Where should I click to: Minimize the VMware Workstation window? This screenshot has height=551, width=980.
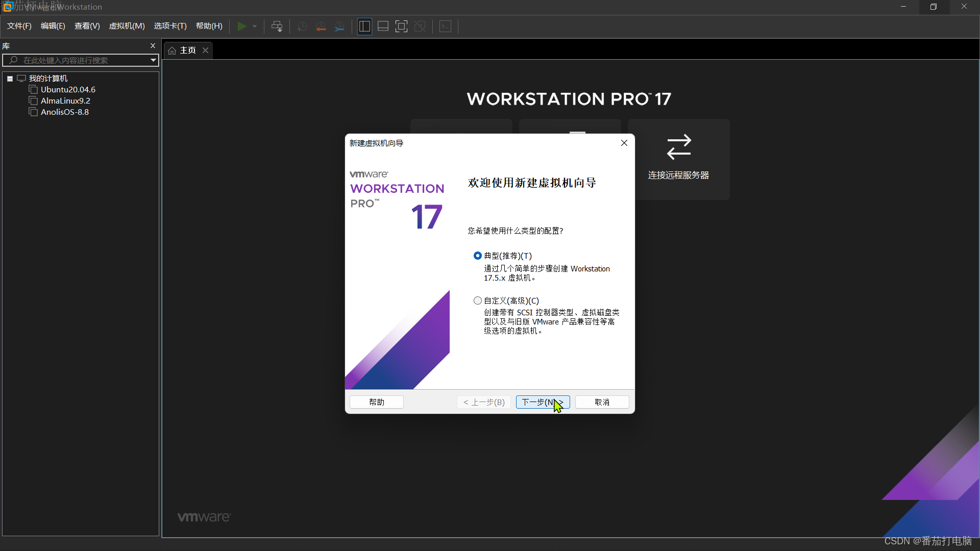click(903, 7)
